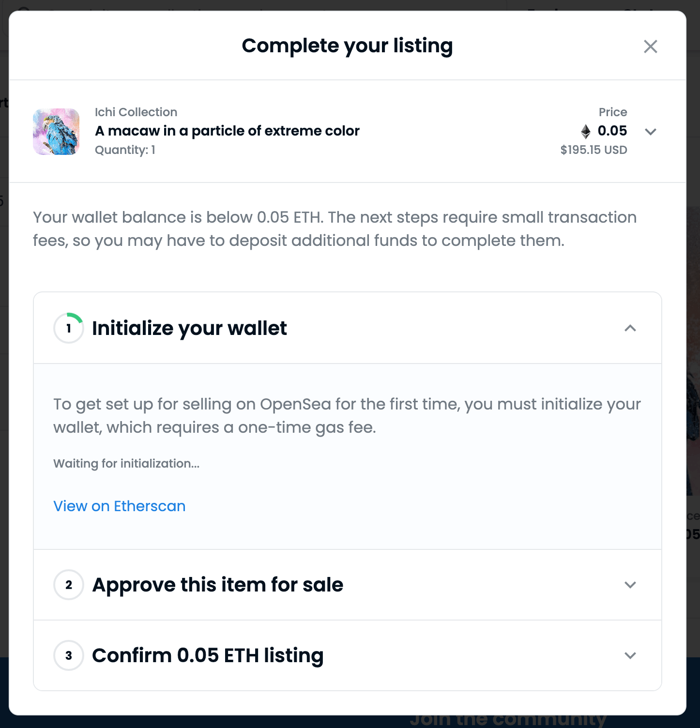Open the View on Etherscan link

(x=120, y=506)
